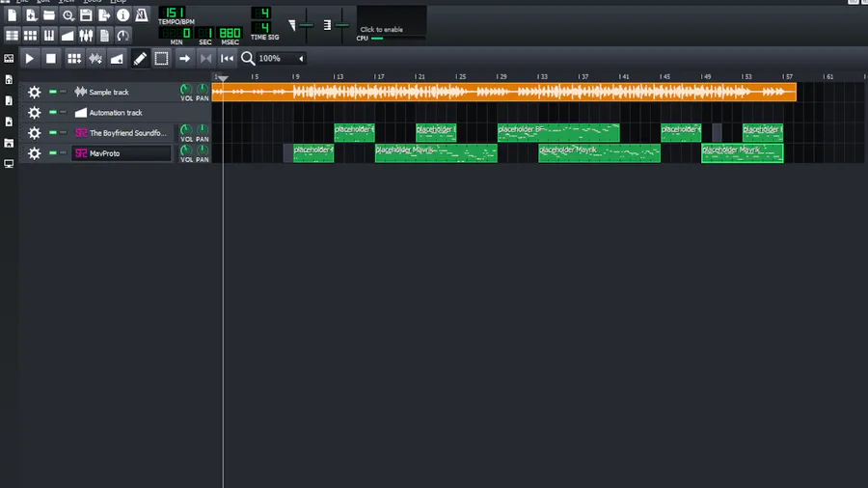The height and width of the screenshot is (488, 868).
Task: Open the FX Mixer window
Action: [x=86, y=36]
